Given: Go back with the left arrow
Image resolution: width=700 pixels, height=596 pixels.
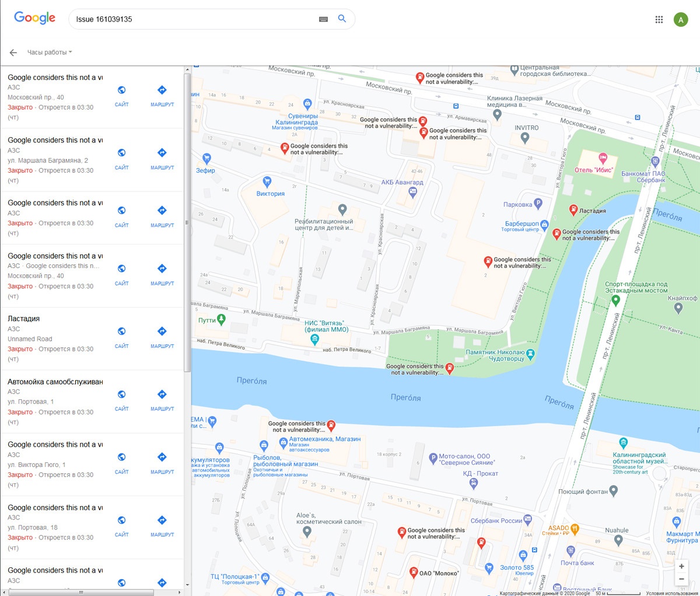Looking at the screenshot, I should pyautogui.click(x=13, y=53).
